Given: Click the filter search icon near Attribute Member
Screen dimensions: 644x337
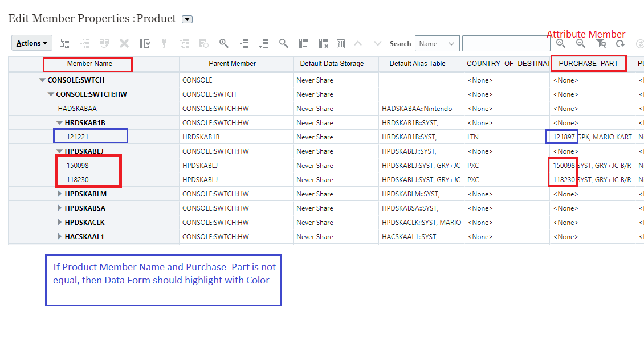Looking at the screenshot, I should 601,44.
